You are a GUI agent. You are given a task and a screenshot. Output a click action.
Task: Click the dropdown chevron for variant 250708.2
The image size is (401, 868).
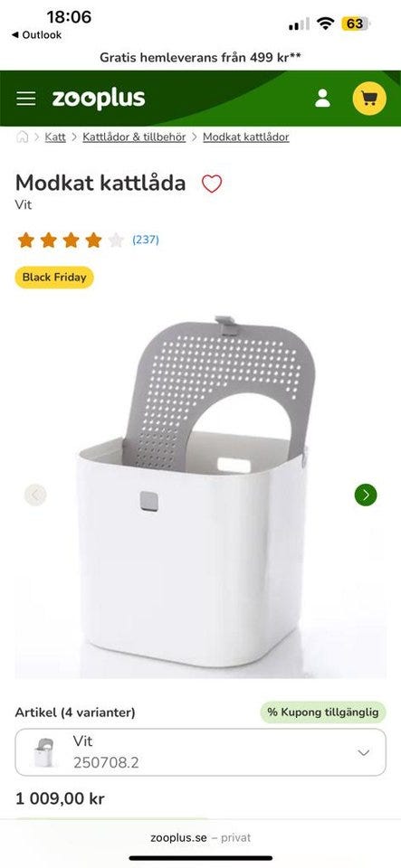[x=364, y=752]
